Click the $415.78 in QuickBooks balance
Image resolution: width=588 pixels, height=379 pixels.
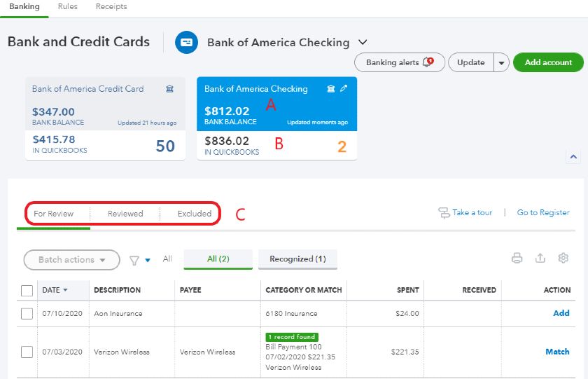[54, 139]
